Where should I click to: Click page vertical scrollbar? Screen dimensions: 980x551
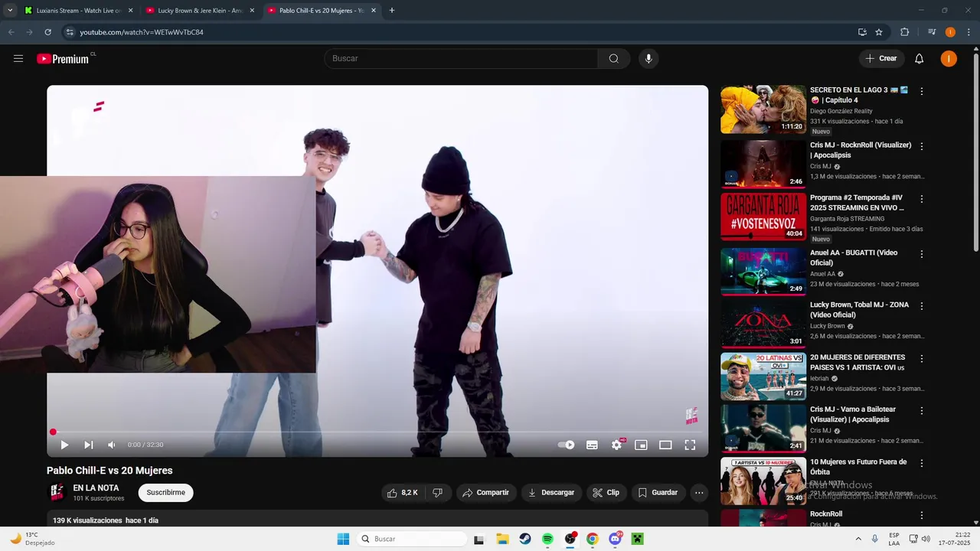coord(975,153)
